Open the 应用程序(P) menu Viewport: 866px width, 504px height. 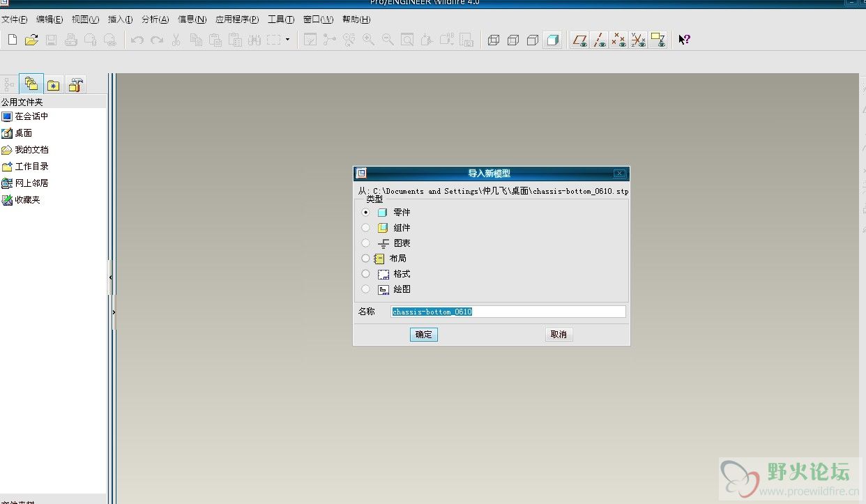237,20
